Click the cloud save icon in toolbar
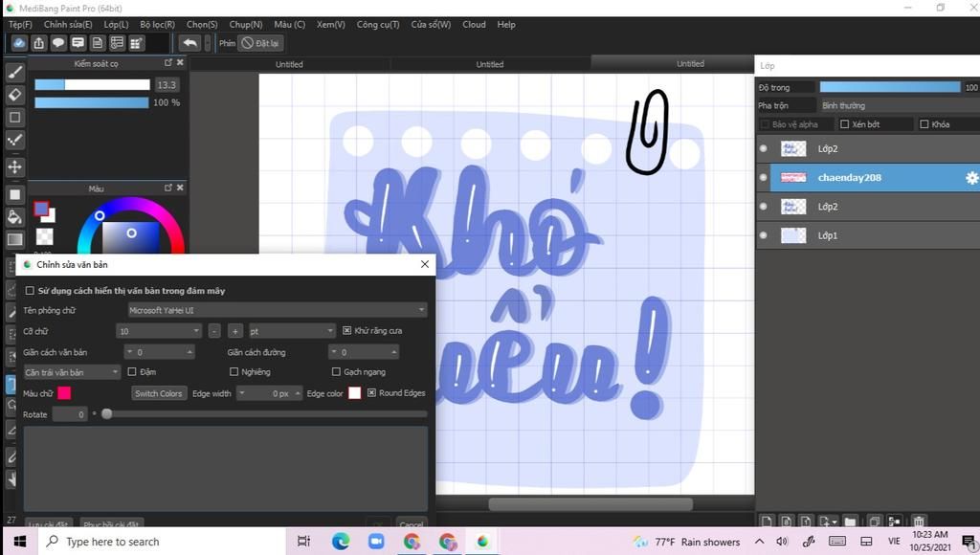 19,43
